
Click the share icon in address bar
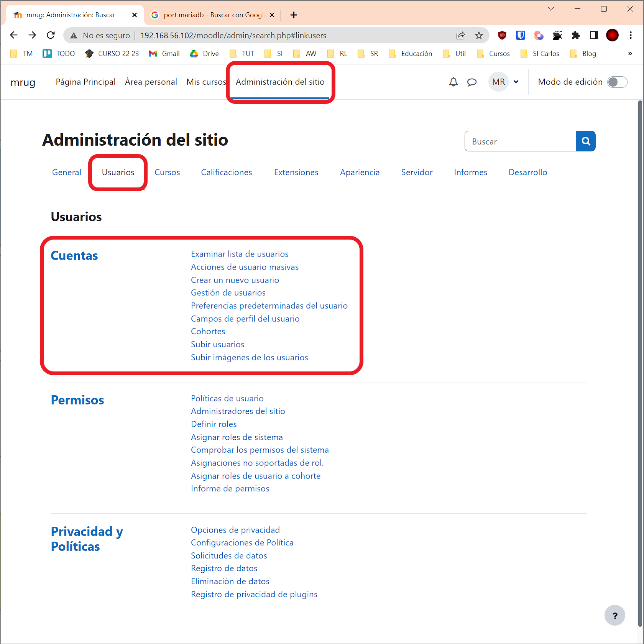(460, 35)
